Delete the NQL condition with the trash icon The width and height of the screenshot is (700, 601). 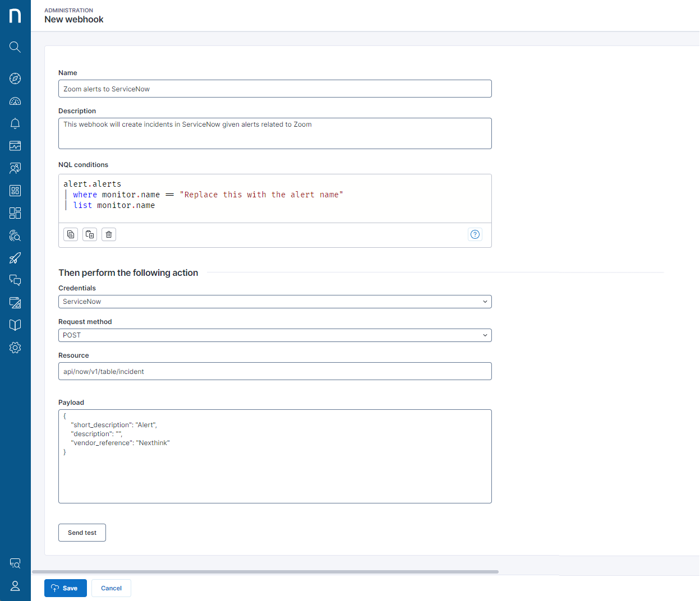tap(108, 234)
